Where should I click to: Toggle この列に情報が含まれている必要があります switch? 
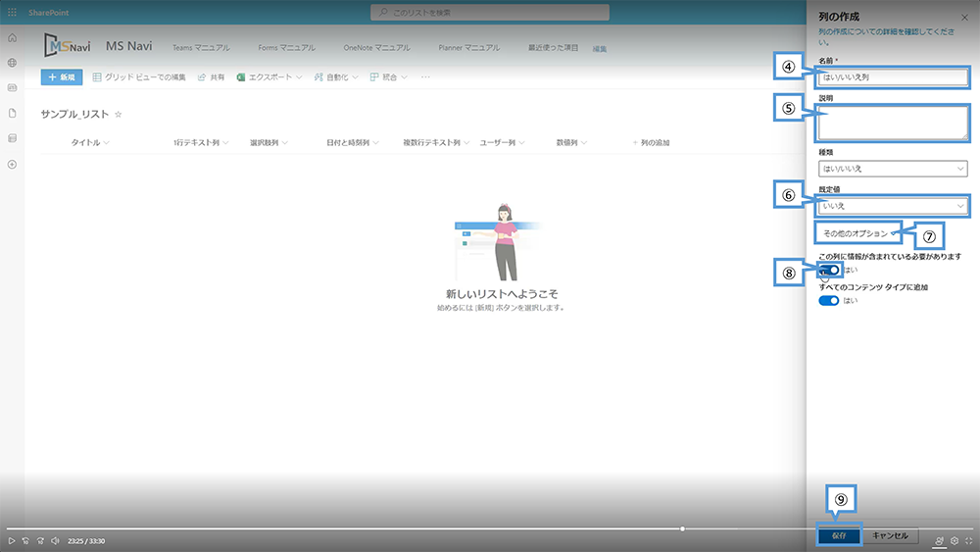coord(829,270)
